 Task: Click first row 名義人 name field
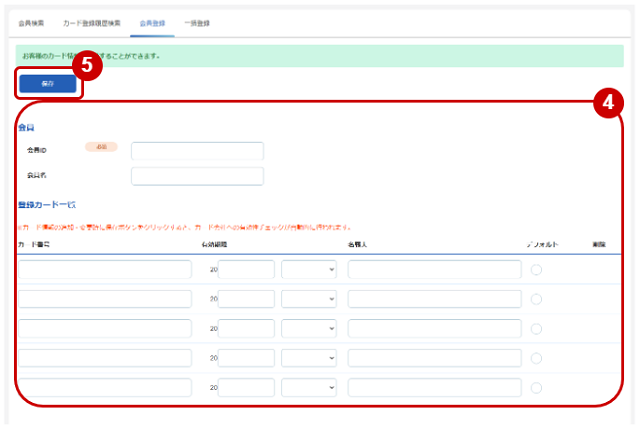click(x=435, y=269)
